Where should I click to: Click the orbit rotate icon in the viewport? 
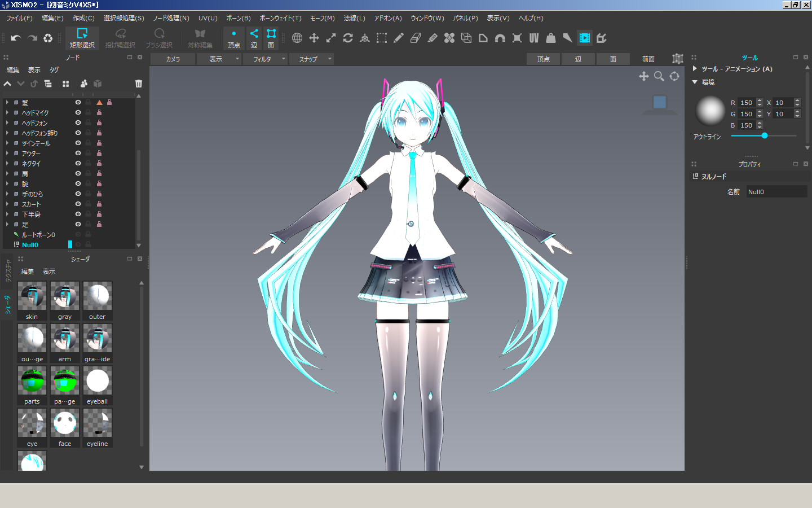coord(674,76)
